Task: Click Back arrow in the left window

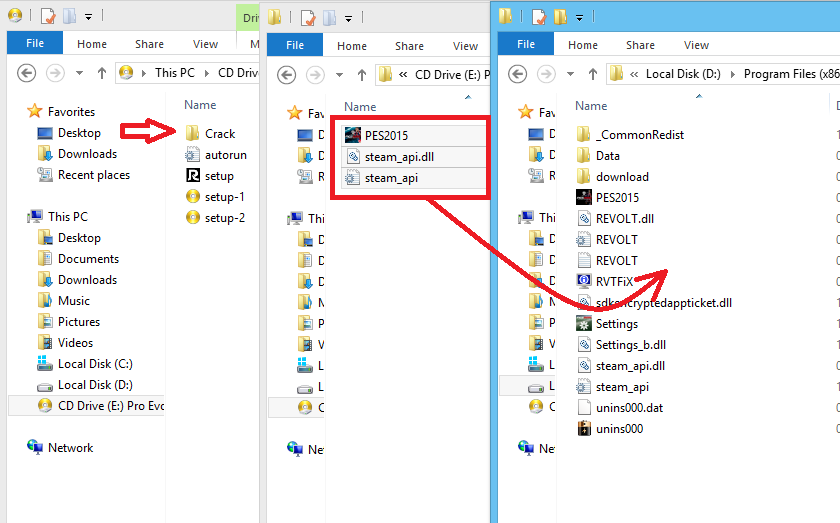Action: tap(26, 73)
